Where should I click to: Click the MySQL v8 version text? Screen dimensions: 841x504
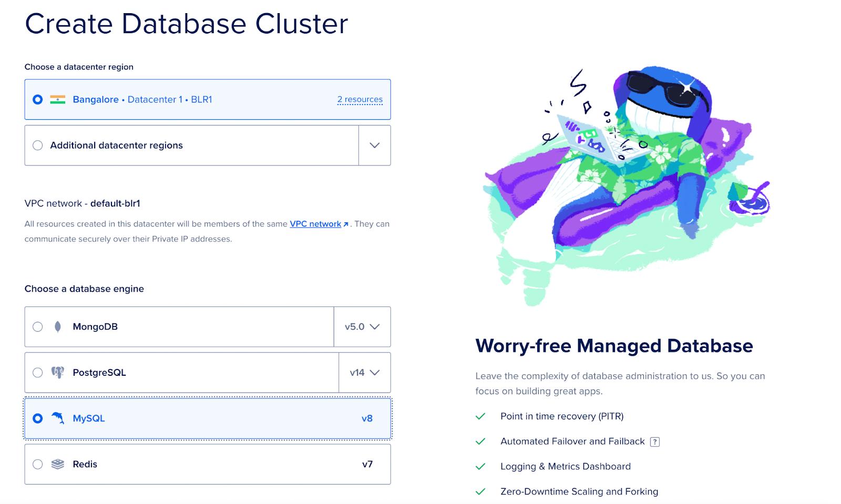click(367, 418)
